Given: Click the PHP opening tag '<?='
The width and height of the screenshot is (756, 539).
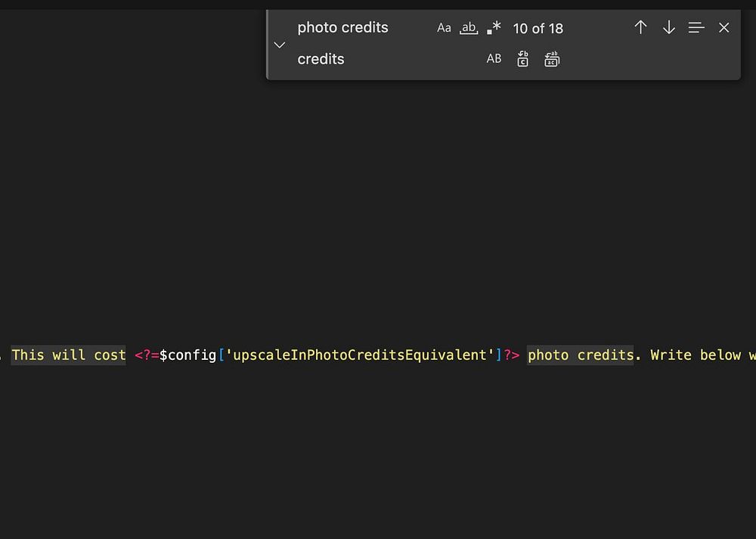Looking at the screenshot, I should [147, 355].
